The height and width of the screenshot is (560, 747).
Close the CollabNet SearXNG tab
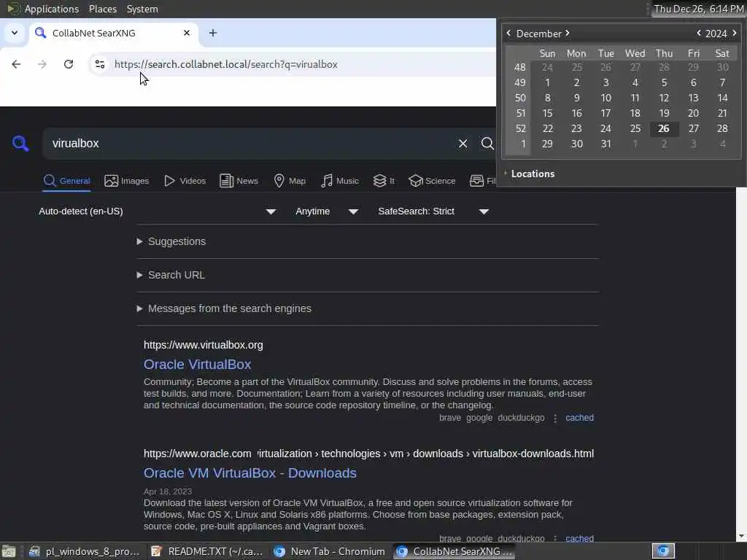[x=187, y=33]
